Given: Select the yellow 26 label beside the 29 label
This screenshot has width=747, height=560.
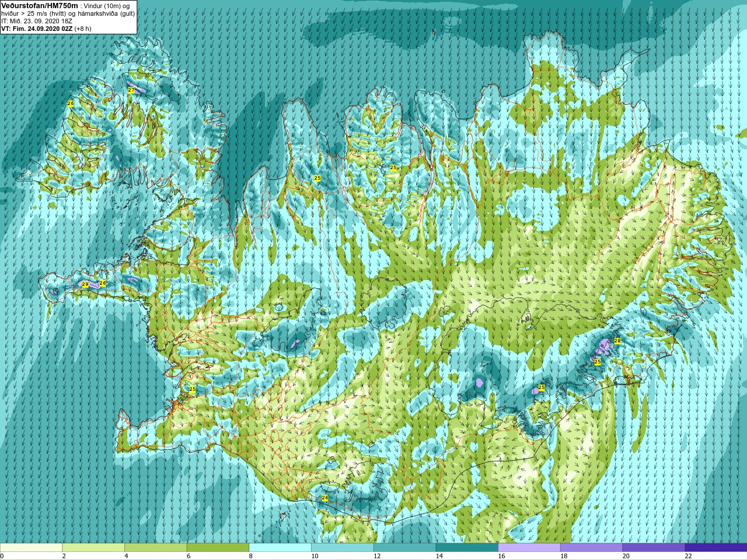Looking at the screenshot, I should (103, 283).
